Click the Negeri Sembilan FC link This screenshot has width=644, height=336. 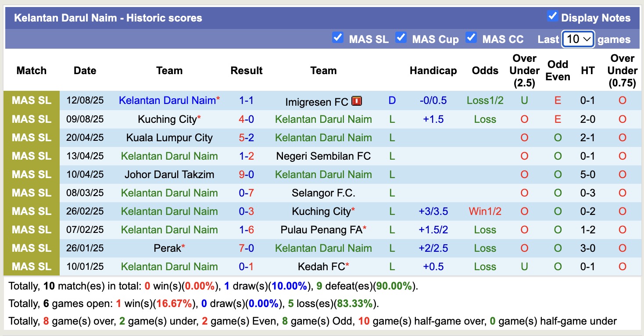tap(323, 156)
